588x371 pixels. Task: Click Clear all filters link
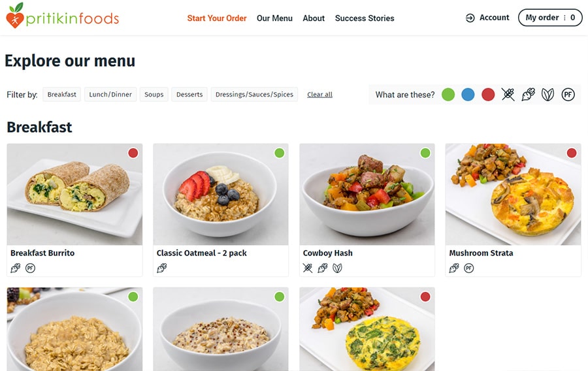tap(320, 95)
